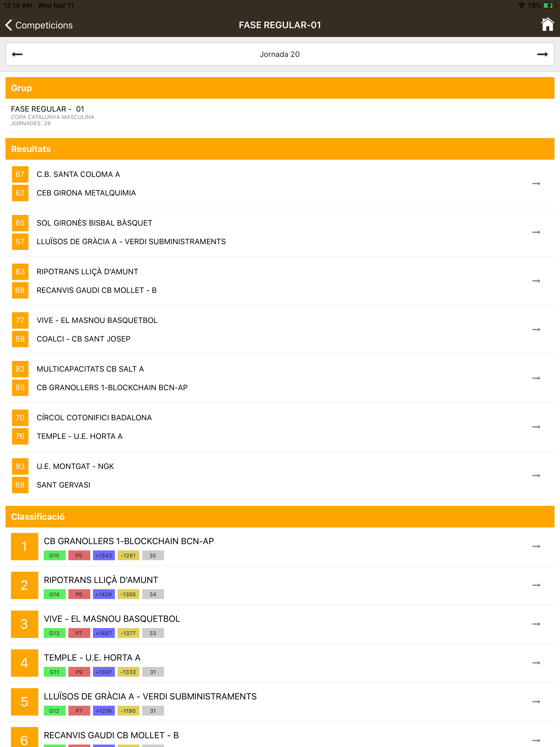Select the G15 wins badge for CB Granollers
Screen dimensions: 560x747
pyautogui.click(x=54, y=556)
